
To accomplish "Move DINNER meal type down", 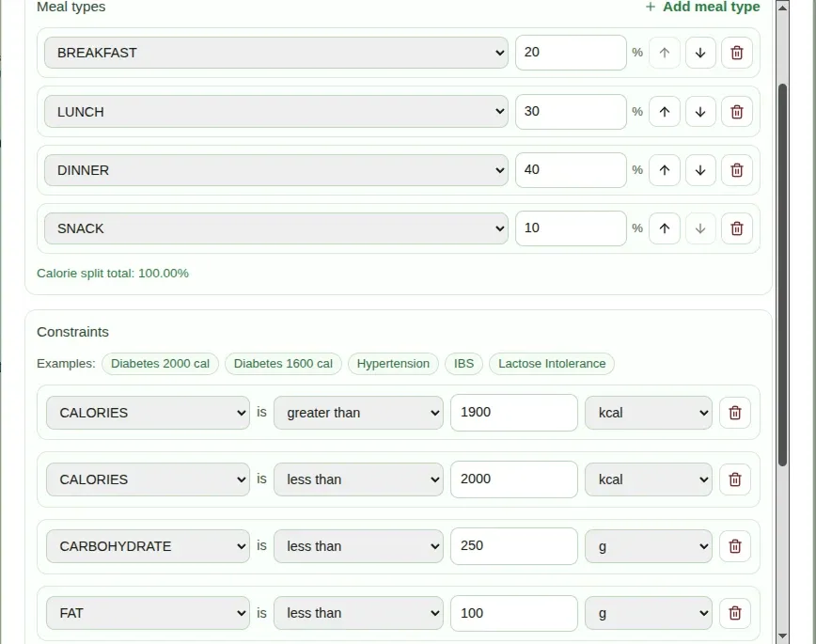I will (x=700, y=170).
